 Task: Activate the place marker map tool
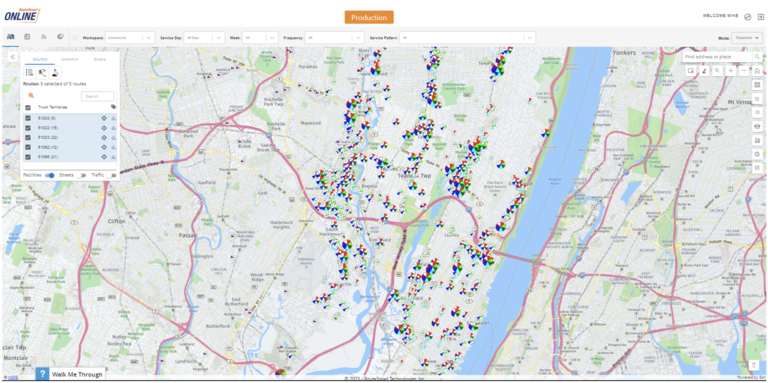point(704,71)
